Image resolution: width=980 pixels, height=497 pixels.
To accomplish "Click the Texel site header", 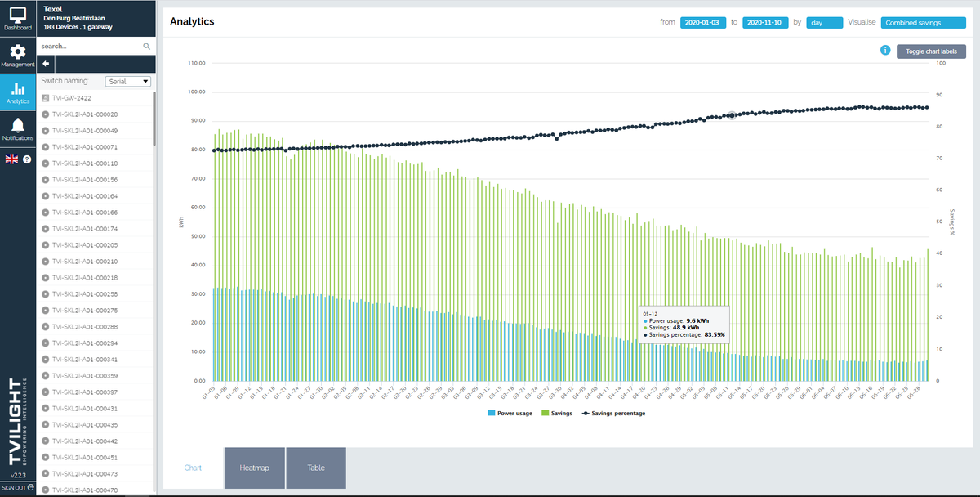I will (96, 18).
